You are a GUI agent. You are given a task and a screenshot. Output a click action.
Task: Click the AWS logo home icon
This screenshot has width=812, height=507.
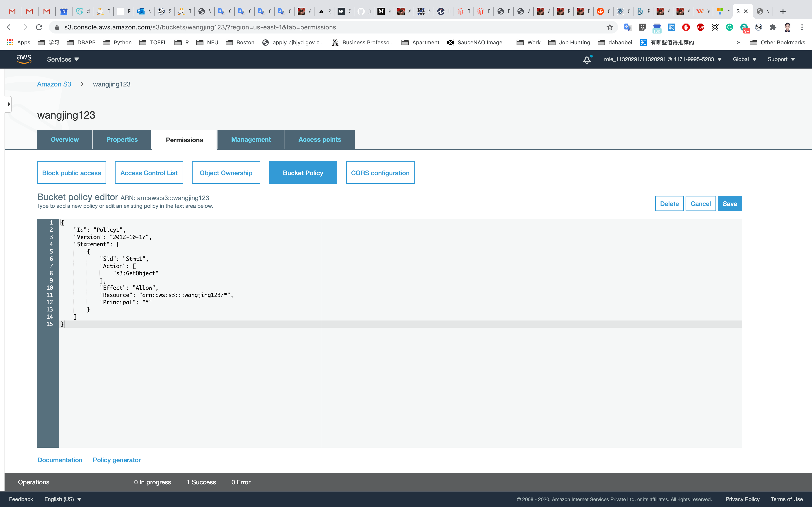click(24, 59)
